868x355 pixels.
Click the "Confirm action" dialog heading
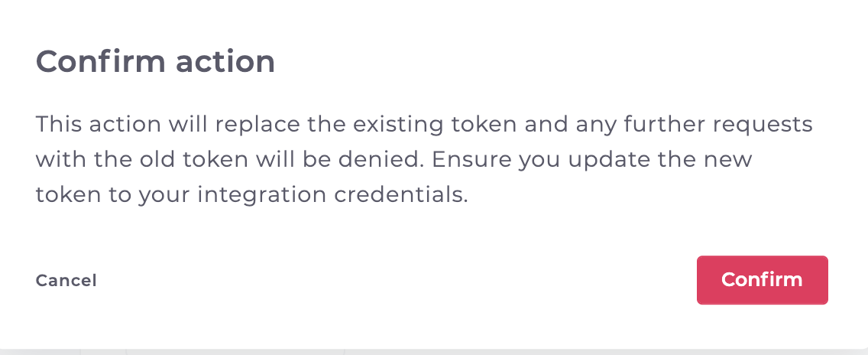pos(155,61)
